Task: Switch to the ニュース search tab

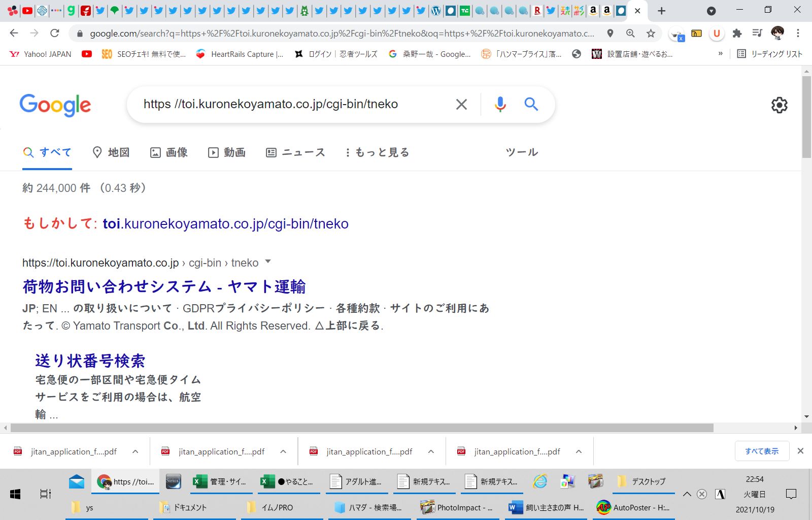Action: [x=295, y=152]
